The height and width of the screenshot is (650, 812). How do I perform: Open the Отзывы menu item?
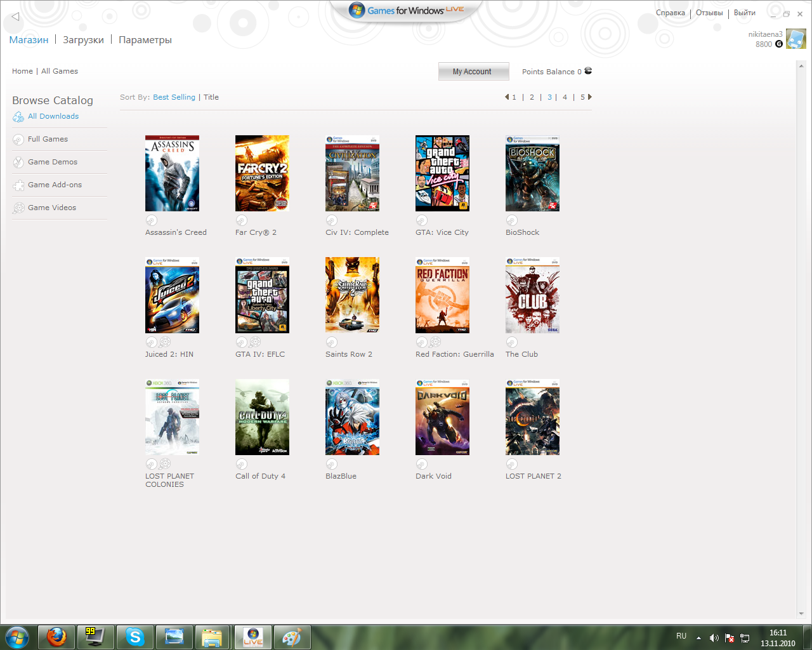(x=709, y=13)
